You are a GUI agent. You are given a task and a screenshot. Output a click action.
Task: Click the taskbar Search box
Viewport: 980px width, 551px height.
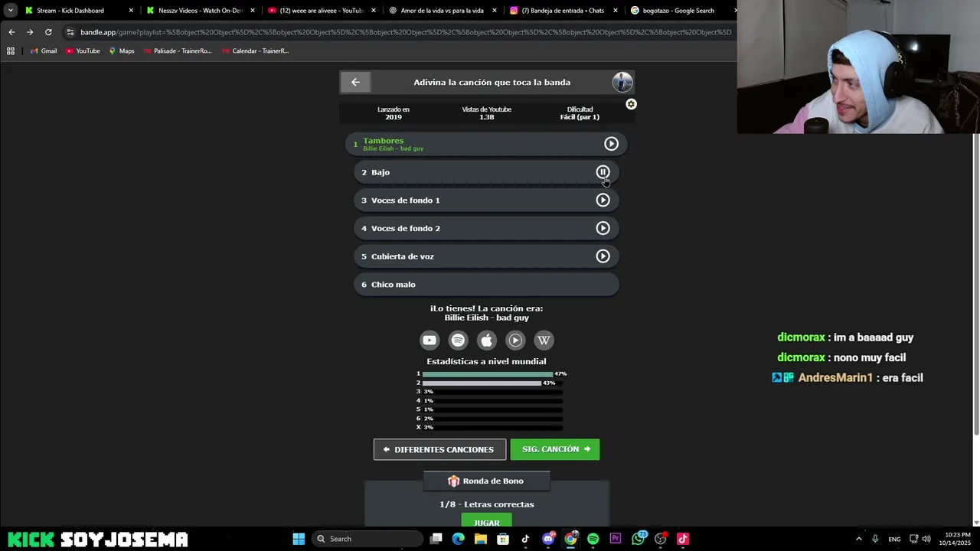tap(367, 539)
